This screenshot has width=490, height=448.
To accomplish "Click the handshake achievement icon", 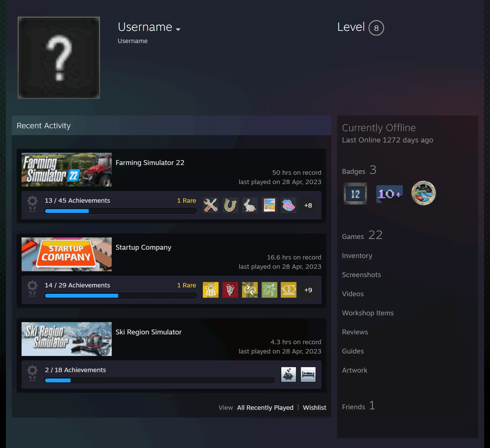I will click(288, 205).
